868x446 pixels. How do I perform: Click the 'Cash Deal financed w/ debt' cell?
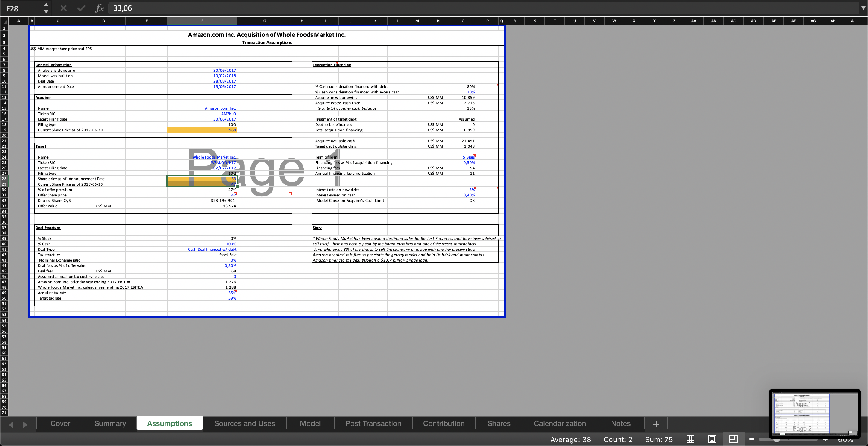click(x=202, y=250)
